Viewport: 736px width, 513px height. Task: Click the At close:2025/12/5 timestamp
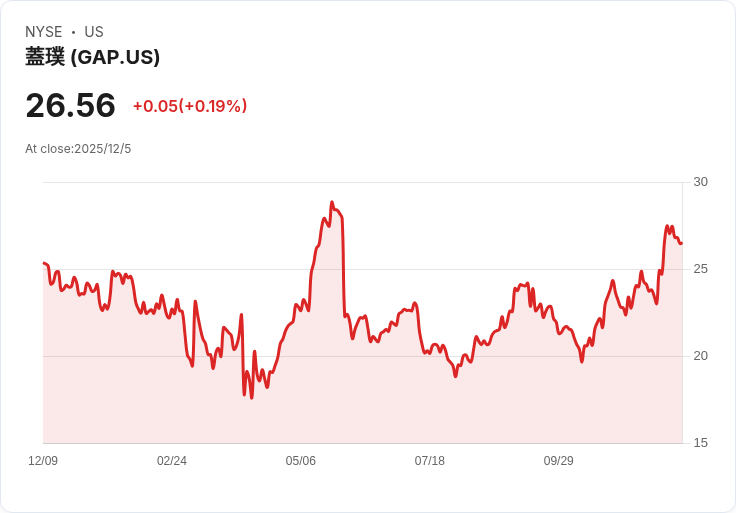(78, 149)
